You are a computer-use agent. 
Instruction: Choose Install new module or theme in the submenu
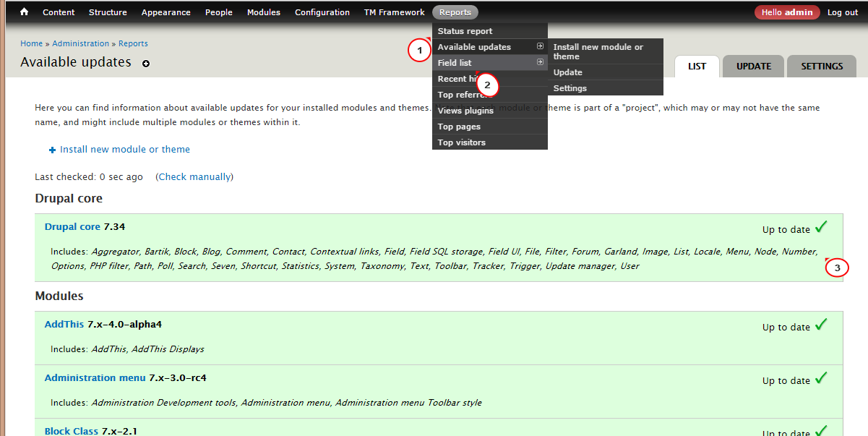tap(606, 51)
